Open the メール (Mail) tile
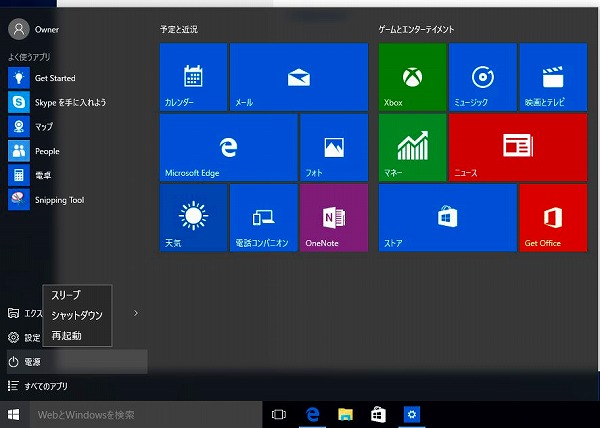The width and height of the screenshot is (600, 428). [299, 77]
